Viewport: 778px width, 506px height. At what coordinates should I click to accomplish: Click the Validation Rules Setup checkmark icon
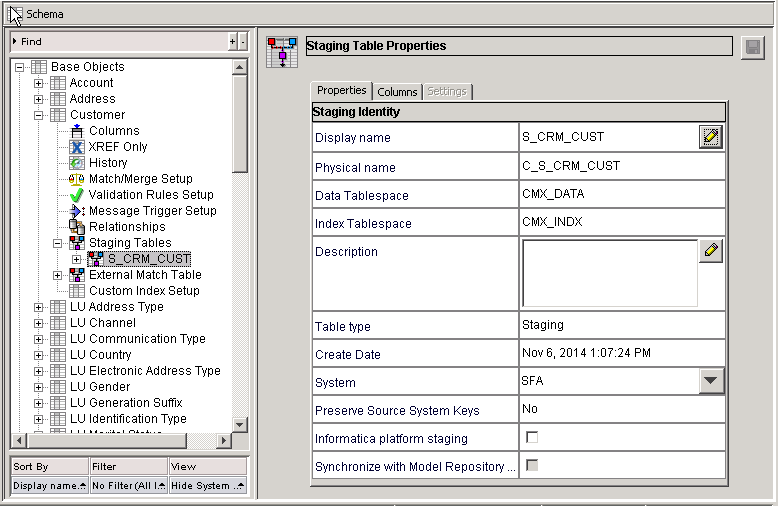(77, 195)
